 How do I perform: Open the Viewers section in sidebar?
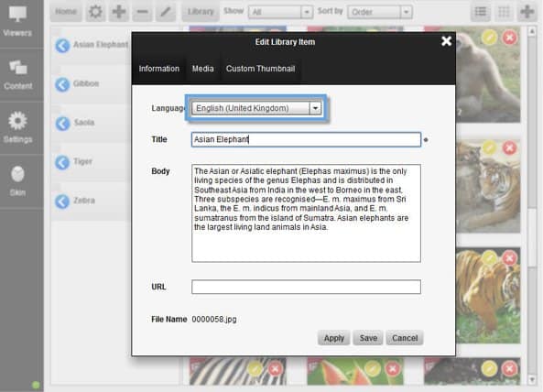[x=17, y=21]
